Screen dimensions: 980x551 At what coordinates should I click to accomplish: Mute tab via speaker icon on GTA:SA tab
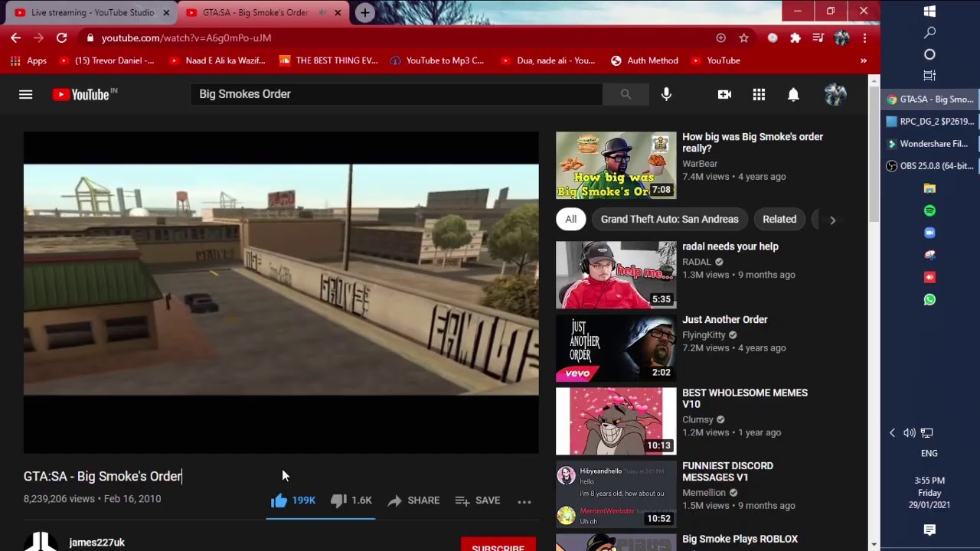click(x=322, y=13)
